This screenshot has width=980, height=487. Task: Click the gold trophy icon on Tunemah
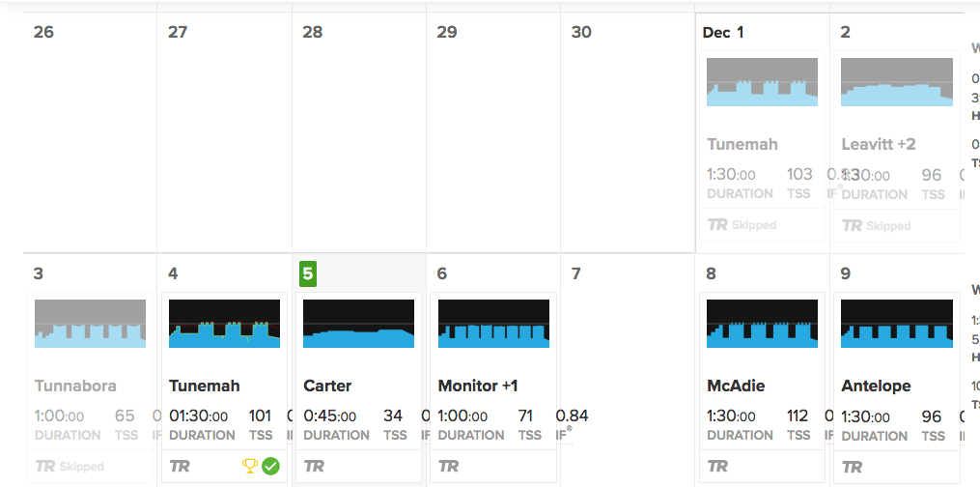[249, 466]
